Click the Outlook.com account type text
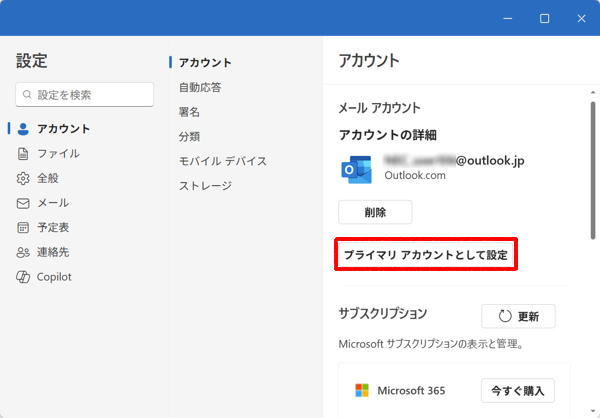The width and height of the screenshot is (600, 418). 415,175
